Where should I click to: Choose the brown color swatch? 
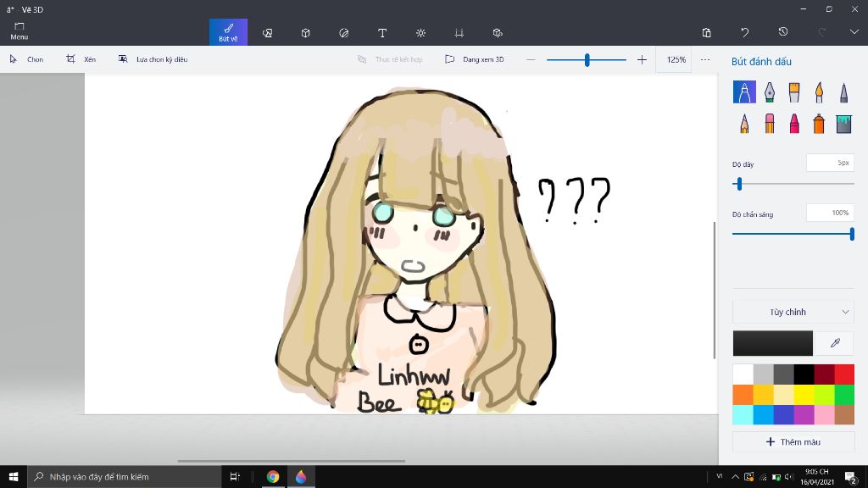click(x=844, y=414)
